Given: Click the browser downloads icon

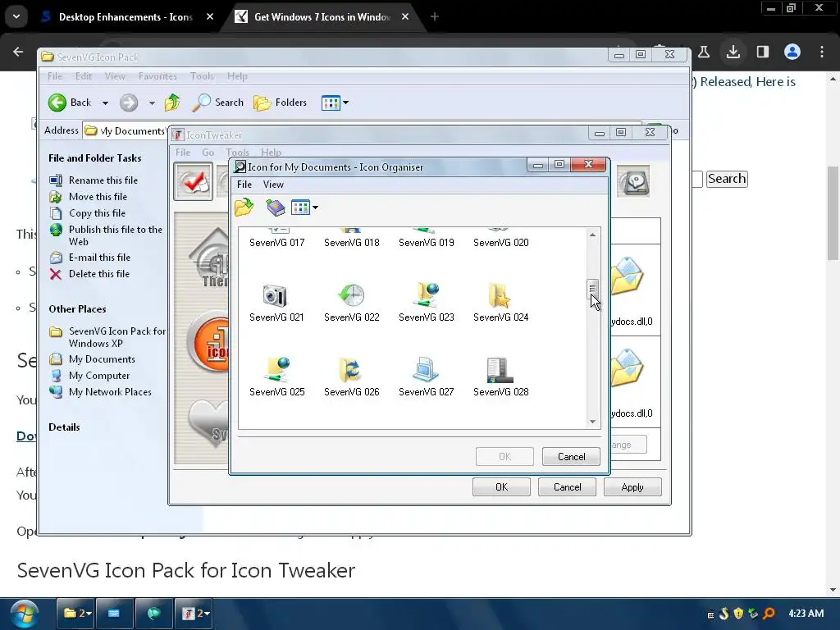Looking at the screenshot, I should (733, 52).
